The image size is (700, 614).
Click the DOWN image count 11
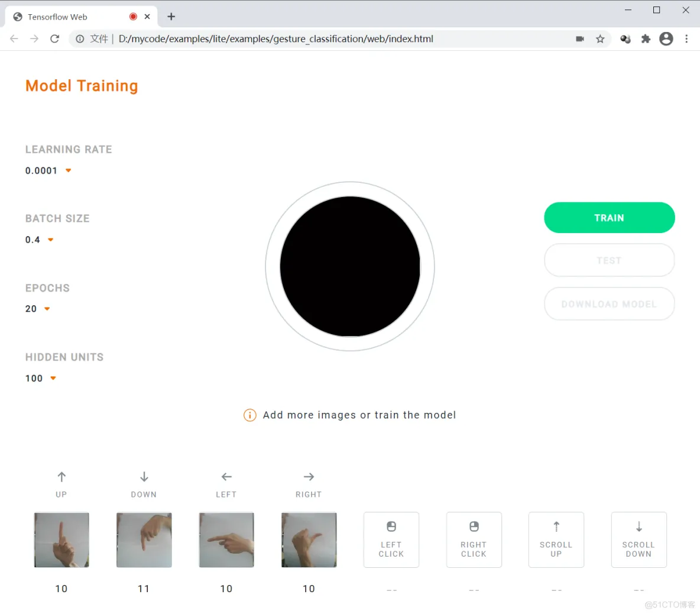(144, 589)
